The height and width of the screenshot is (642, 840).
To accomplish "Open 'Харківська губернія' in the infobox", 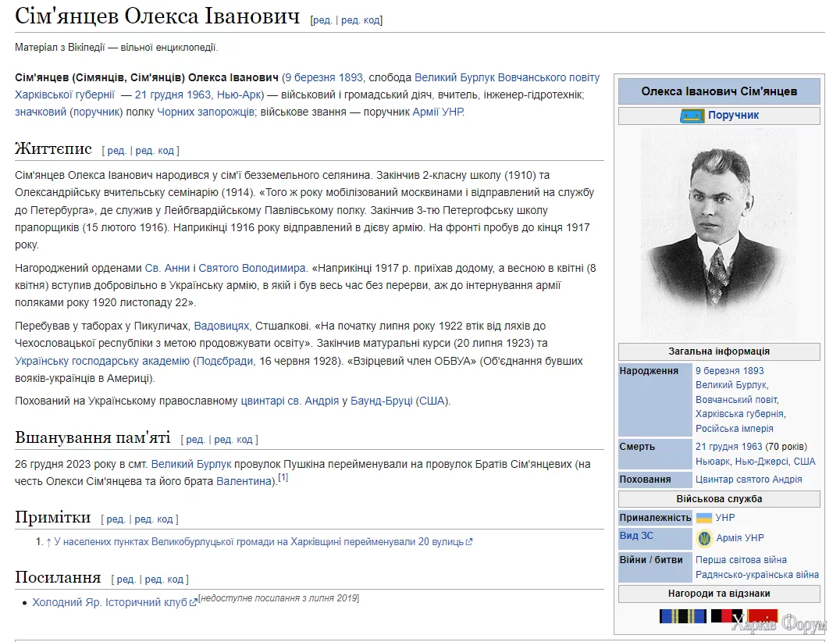I will click(x=739, y=414).
